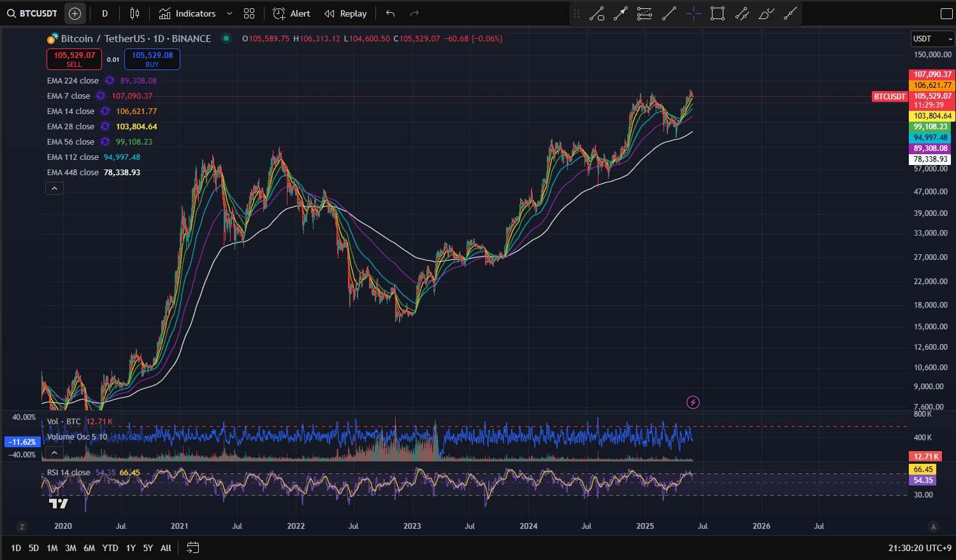
Task: Open the BTCUSDT symbol search
Action: tap(32, 13)
